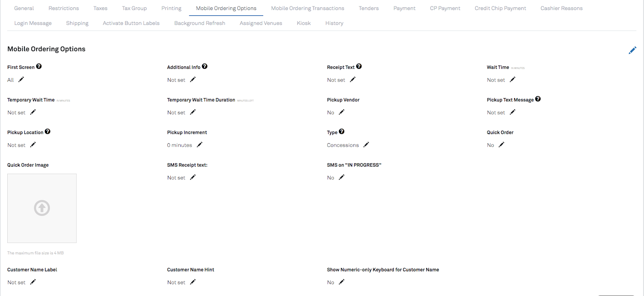Go to the Credit Chip Payment tab

click(500, 8)
